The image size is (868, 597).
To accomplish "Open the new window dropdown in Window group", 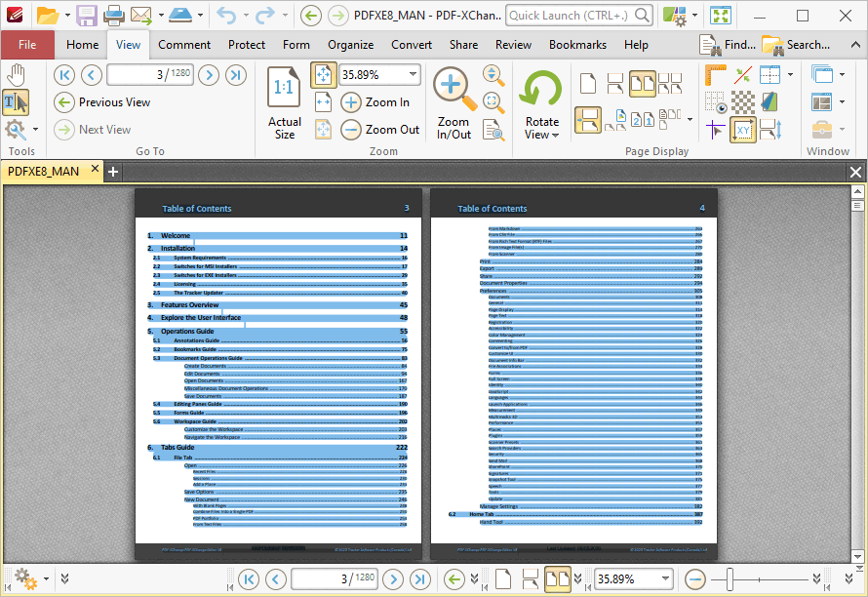I will click(842, 75).
